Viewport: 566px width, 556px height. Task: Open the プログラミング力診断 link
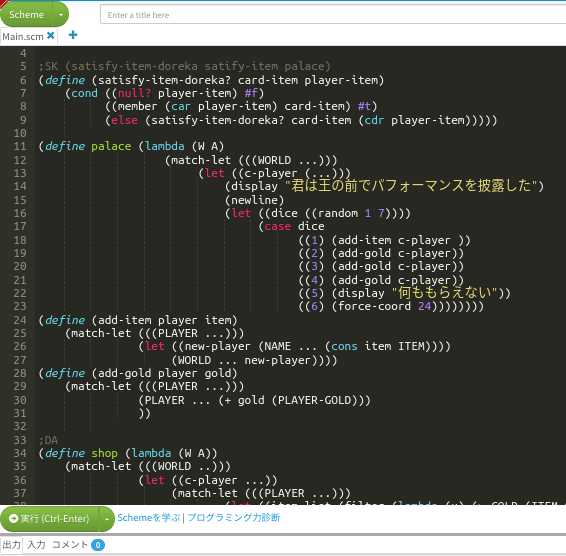[x=234, y=518]
